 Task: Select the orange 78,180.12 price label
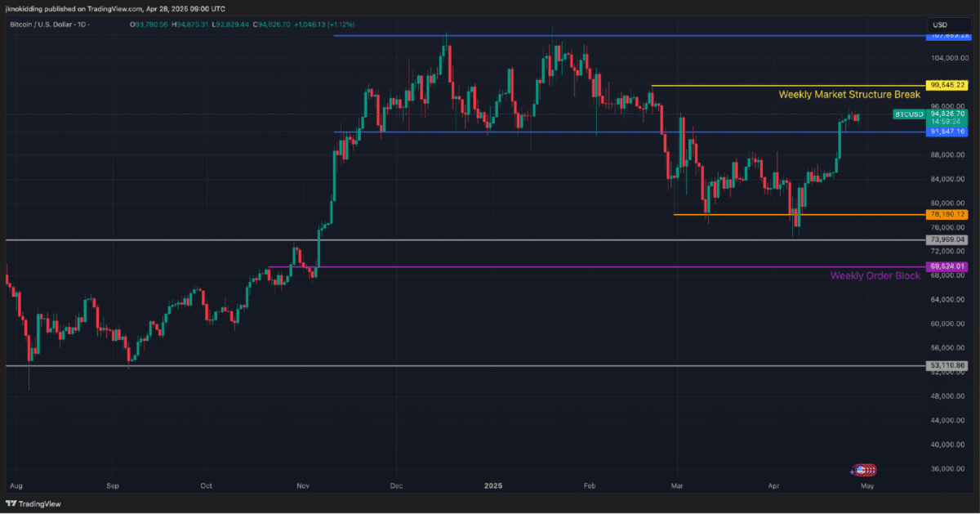tap(947, 214)
